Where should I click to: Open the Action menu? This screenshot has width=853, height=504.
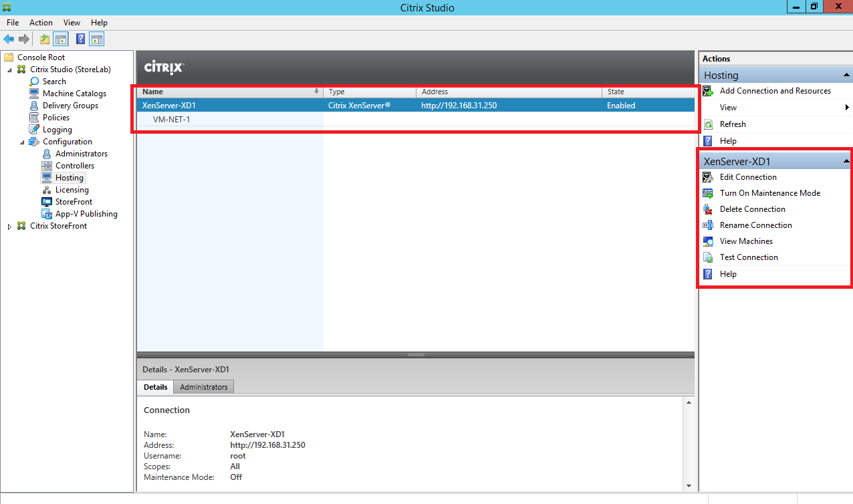pyautogui.click(x=41, y=23)
